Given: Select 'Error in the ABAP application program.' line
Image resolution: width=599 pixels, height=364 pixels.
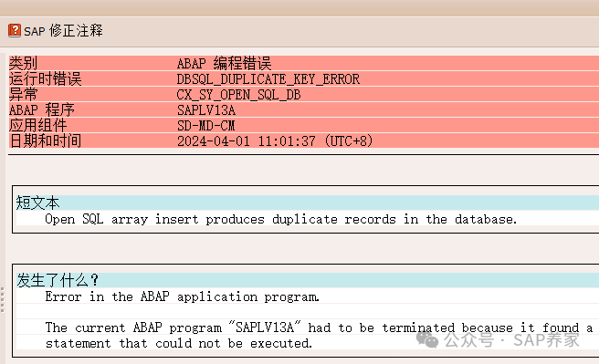Looking at the screenshot, I should click(182, 296).
